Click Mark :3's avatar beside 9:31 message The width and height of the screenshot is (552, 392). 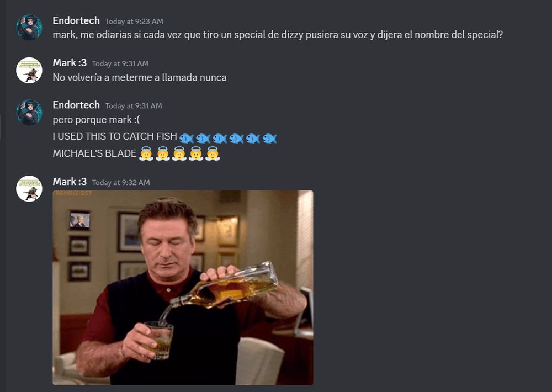(x=29, y=70)
